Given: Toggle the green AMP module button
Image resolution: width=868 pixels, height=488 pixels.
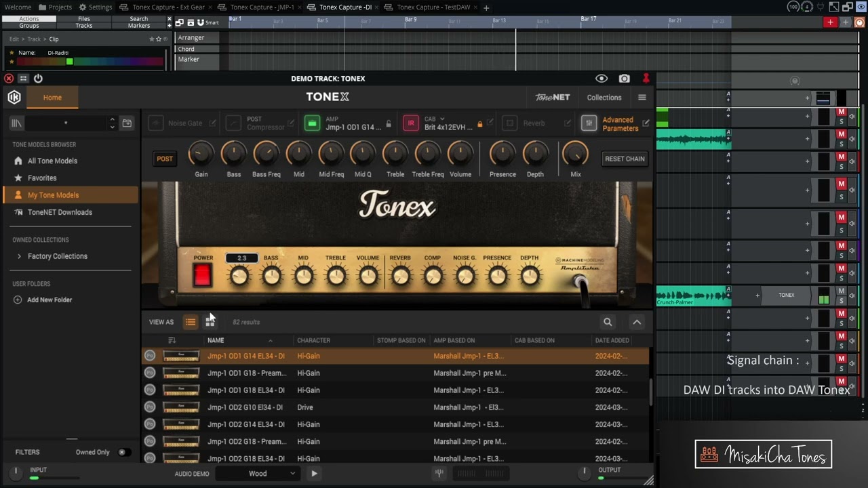Looking at the screenshot, I should click(x=312, y=123).
